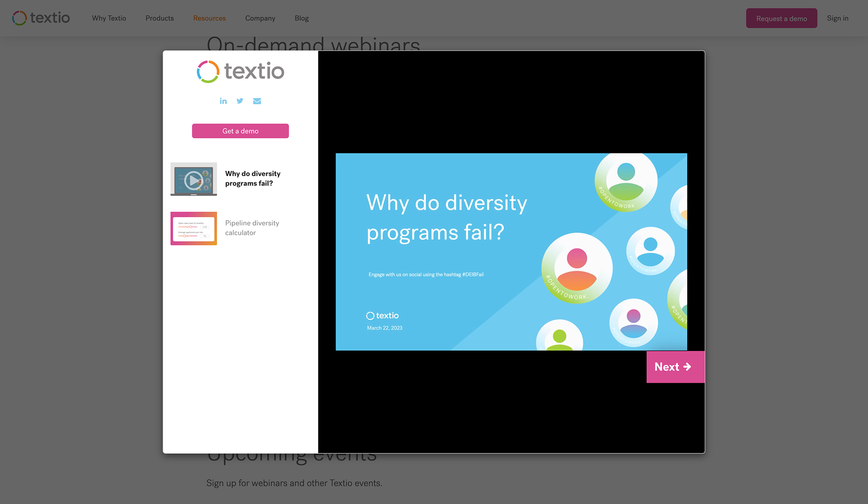Go to the Blog page
Screen dimensions: 868x504
click(x=302, y=18)
